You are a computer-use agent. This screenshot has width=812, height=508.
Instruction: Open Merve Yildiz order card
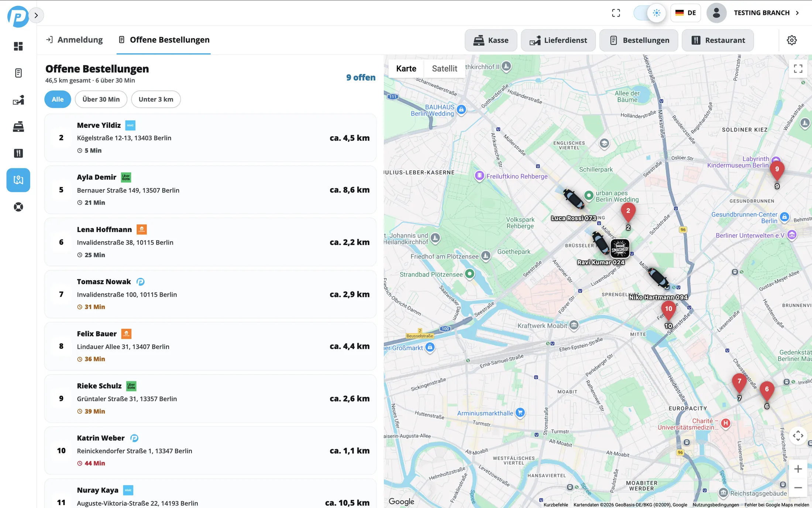(210, 138)
